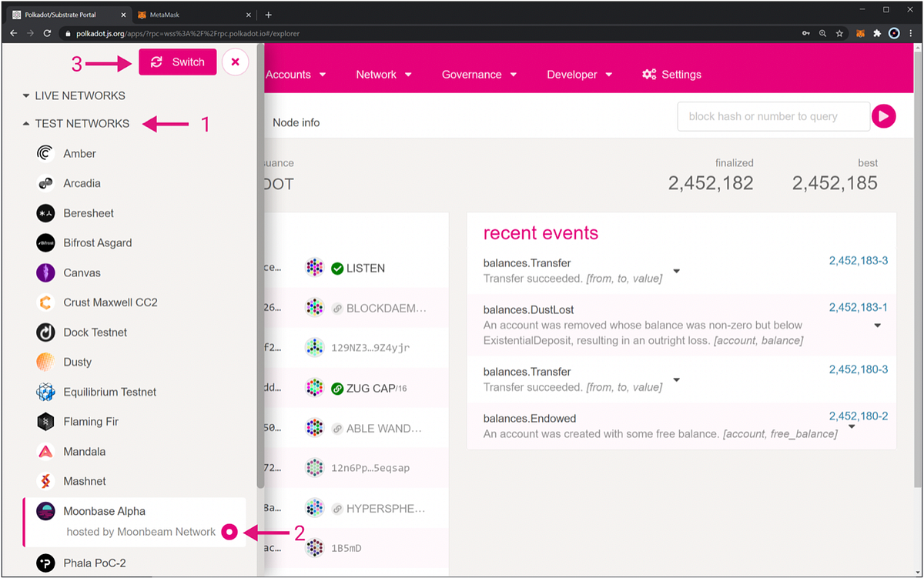Click the Amber network icon
This screenshot has height=578, width=924.
coord(45,153)
